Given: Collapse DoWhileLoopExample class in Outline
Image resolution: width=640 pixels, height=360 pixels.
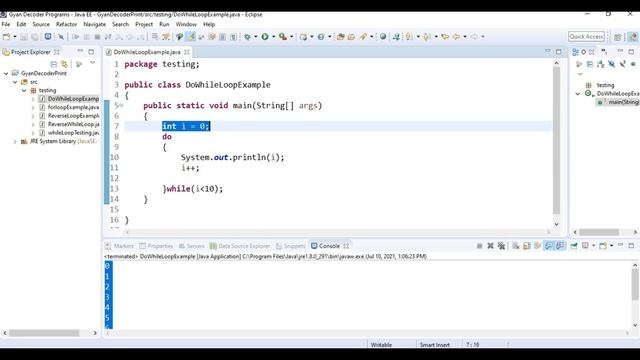Looking at the screenshot, I should [578, 94].
